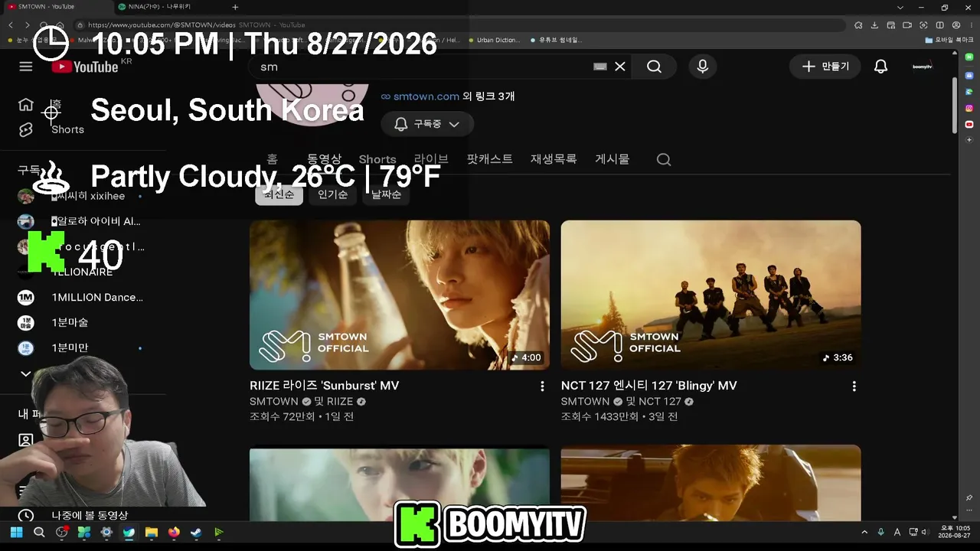The height and width of the screenshot is (551, 980).
Task: Search within the SMTOWN channel
Action: click(x=664, y=159)
